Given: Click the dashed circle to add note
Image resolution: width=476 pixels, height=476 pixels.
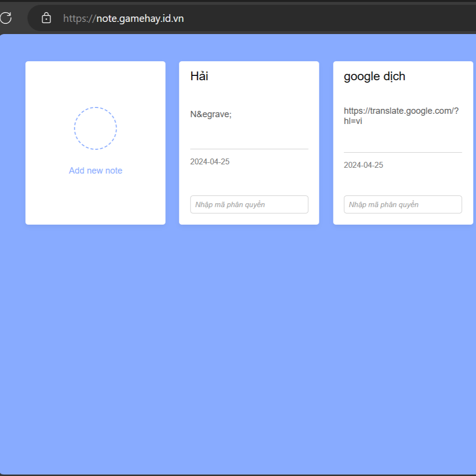Looking at the screenshot, I should click(x=95, y=128).
